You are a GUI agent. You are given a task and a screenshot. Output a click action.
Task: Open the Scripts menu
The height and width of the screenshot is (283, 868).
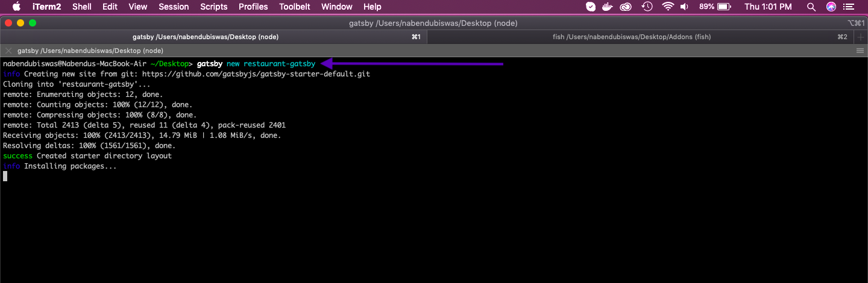[x=214, y=7]
